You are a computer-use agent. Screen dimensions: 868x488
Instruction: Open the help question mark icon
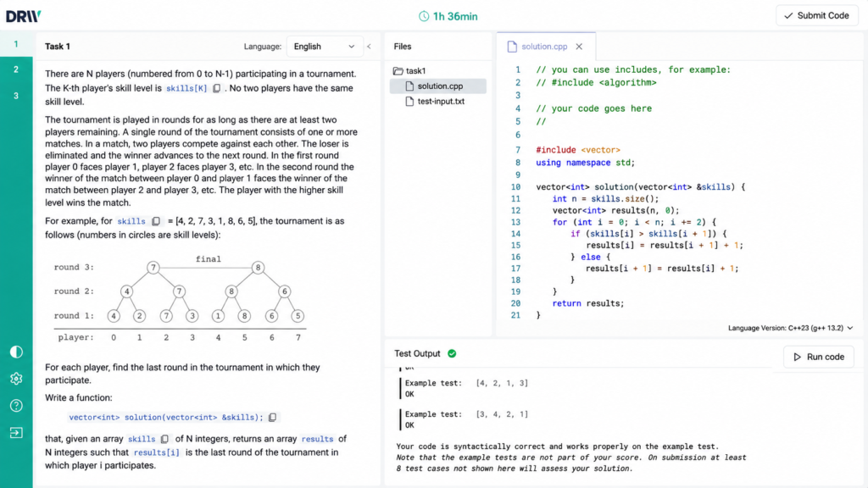click(x=16, y=406)
